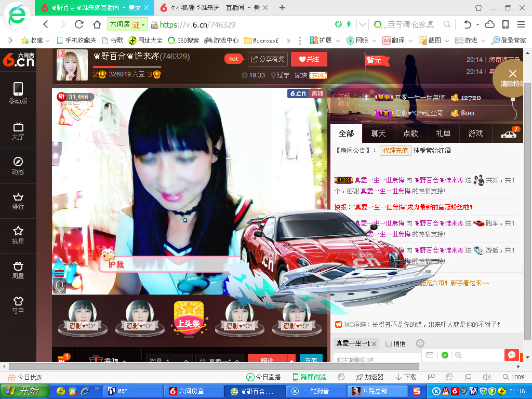Open 排行 rankings in sidebar
Image resolution: width=532 pixels, height=399 pixels.
(x=18, y=201)
